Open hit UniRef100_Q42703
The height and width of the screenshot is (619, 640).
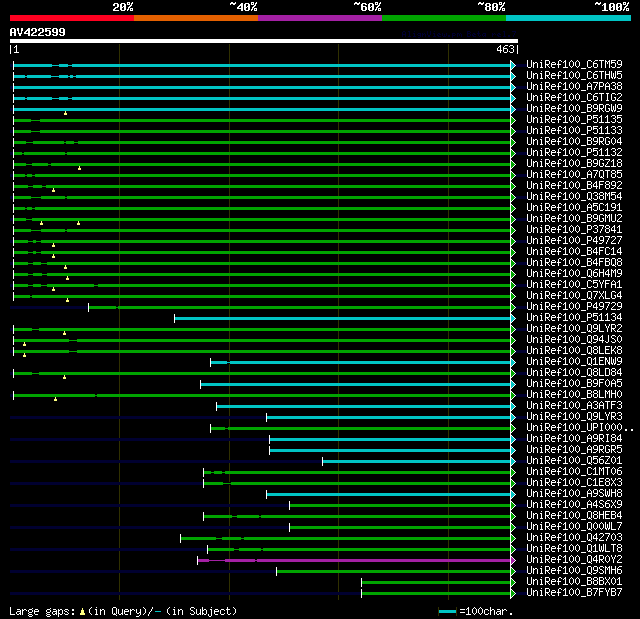pyautogui.click(x=574, y=538)
